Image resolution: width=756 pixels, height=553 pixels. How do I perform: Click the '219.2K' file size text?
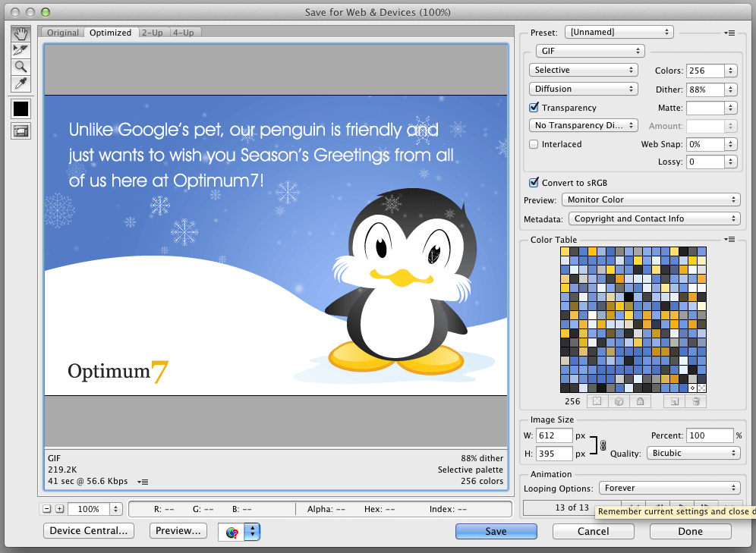(x=62, y=470)
